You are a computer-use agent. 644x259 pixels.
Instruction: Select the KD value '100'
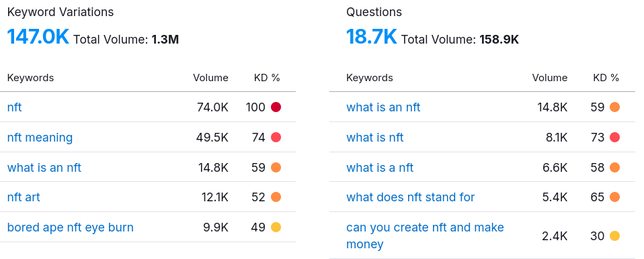point(255,107)
